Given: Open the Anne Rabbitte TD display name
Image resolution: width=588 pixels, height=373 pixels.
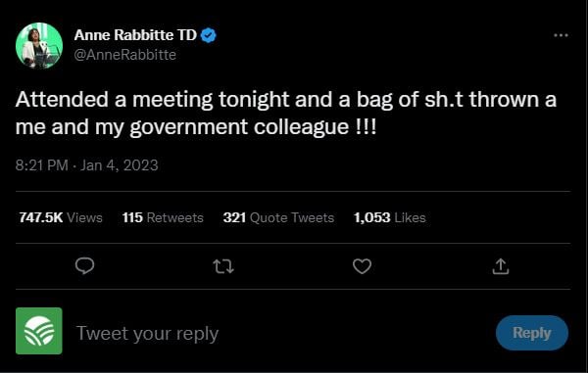Looking at the screenshot, I should (x=135, y=35).
